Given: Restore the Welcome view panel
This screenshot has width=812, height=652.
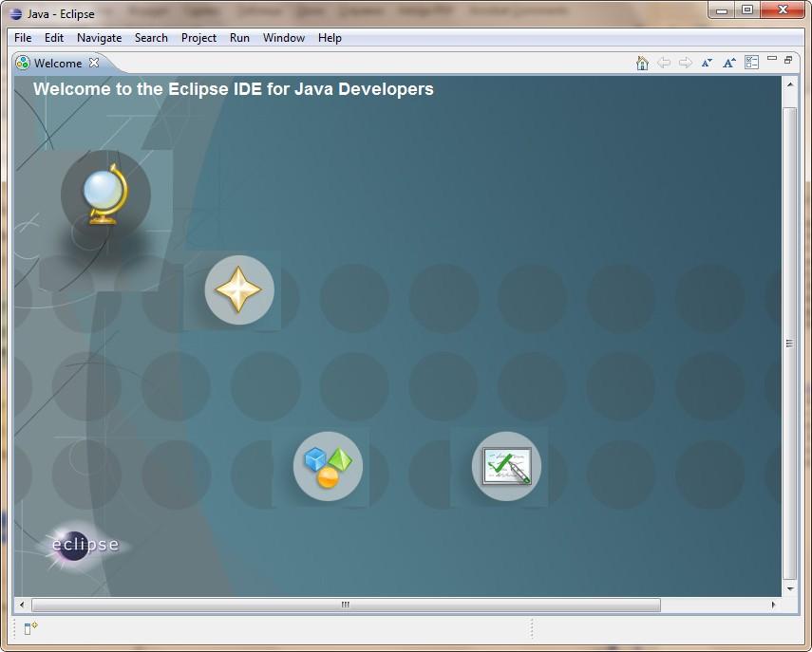Looking at the screenshot, I should pos(788,60).
